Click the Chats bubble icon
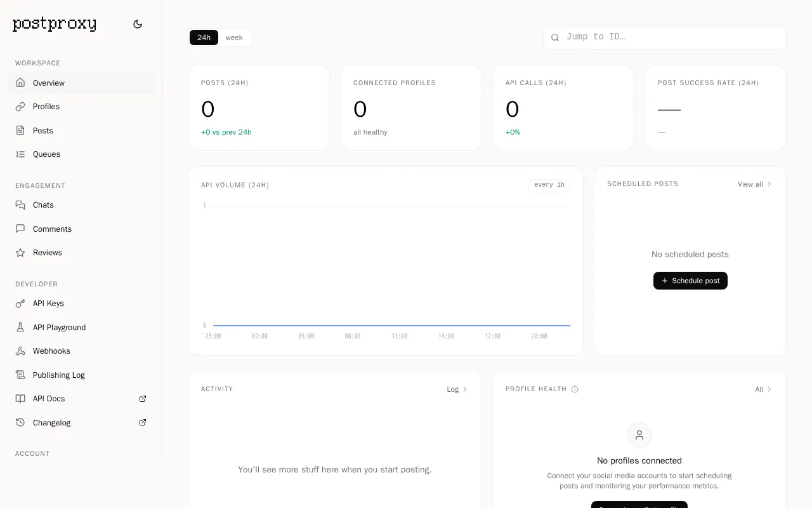 20,205
